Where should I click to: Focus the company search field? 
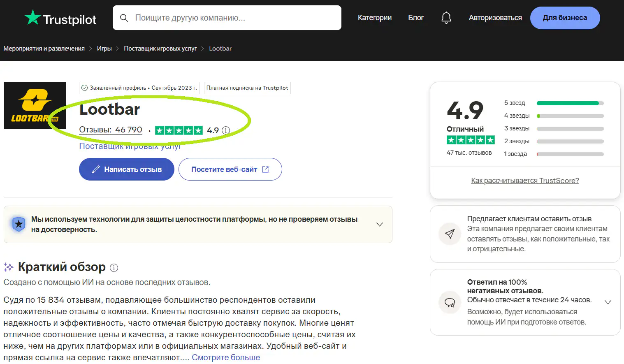(227, 18)
